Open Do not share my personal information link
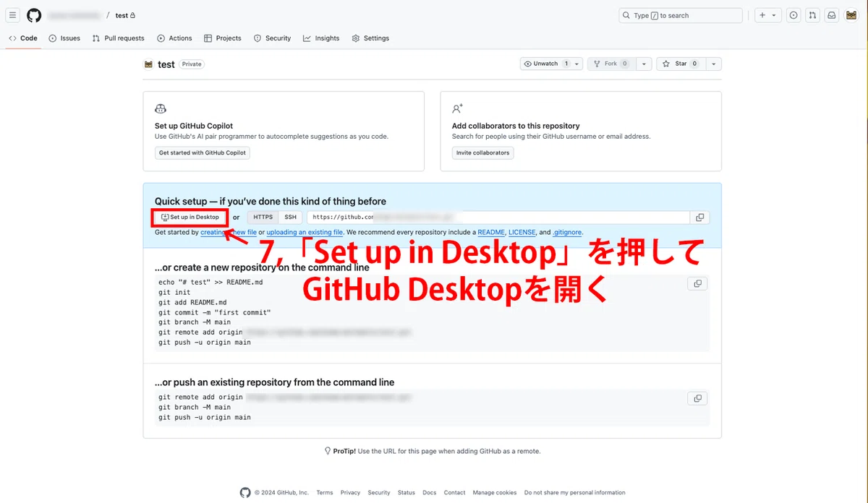 pyautogui.click(x=575, y=493)
